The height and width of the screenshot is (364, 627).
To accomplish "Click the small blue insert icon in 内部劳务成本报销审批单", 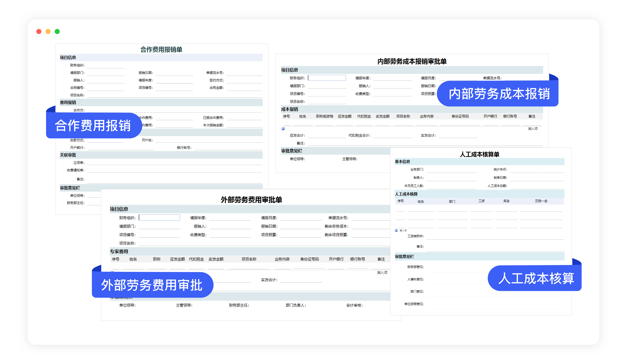I will point(283,129).
